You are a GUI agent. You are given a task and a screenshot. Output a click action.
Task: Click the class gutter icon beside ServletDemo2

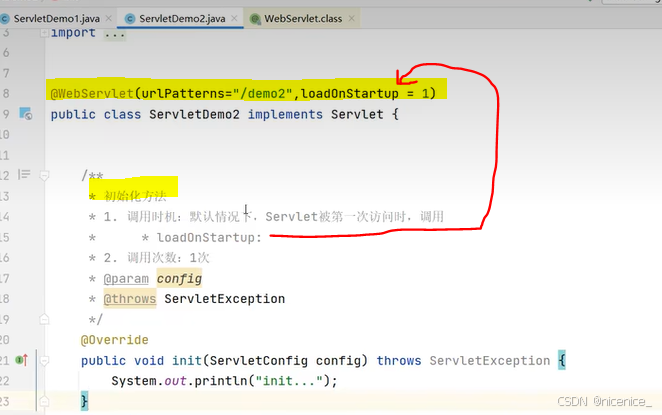25,114
